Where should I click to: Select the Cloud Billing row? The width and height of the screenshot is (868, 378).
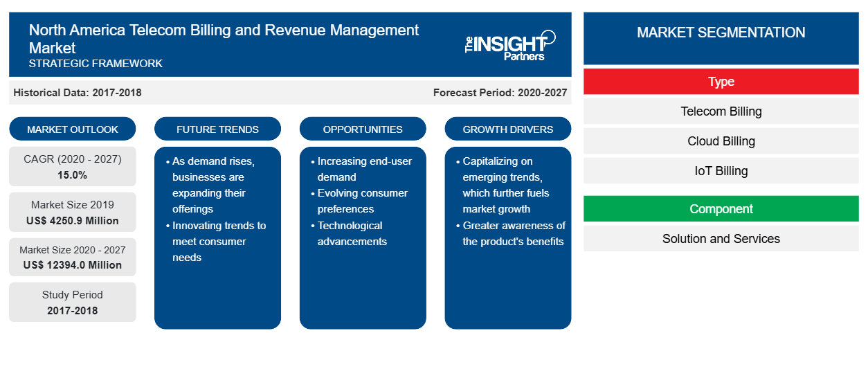(721, 141)
